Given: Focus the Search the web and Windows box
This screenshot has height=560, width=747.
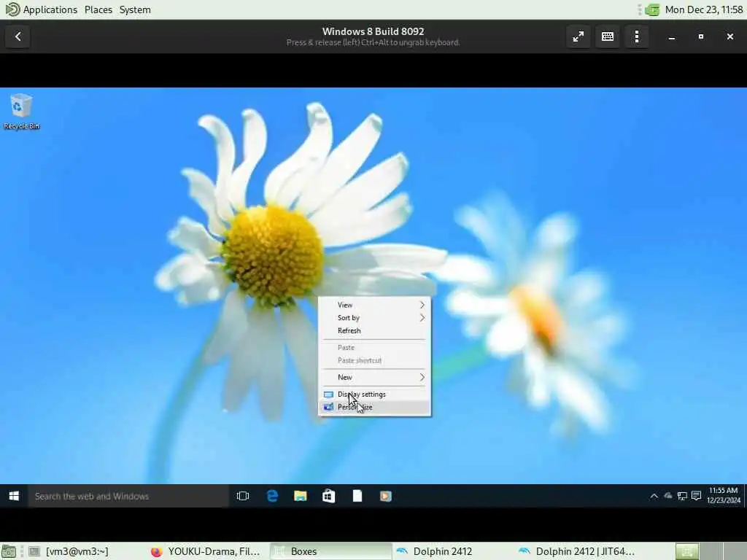Looking at the screenshot, I should pyautogui.click(x=128, y=496).
